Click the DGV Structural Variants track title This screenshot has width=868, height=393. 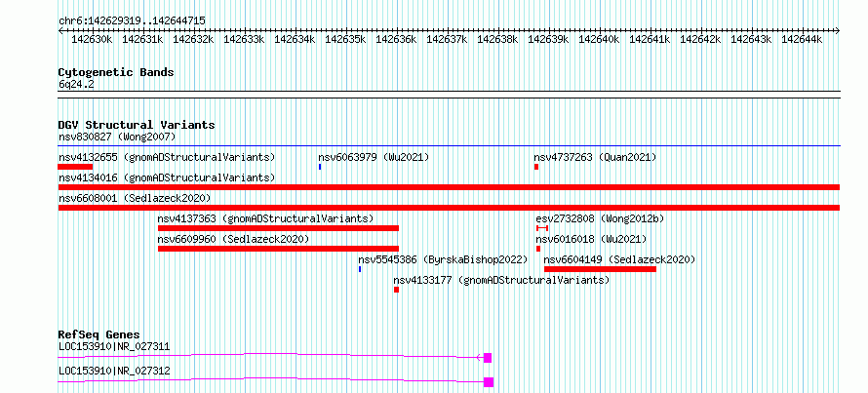point(137,125)
